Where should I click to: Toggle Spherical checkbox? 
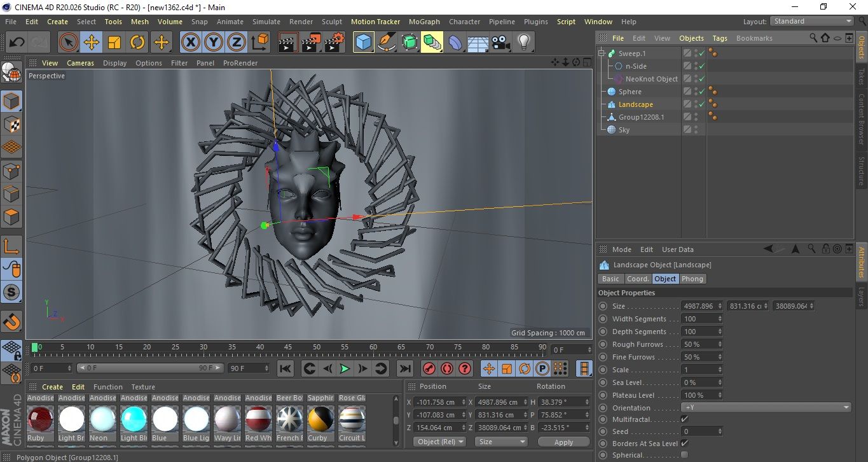tap(684, 455)
